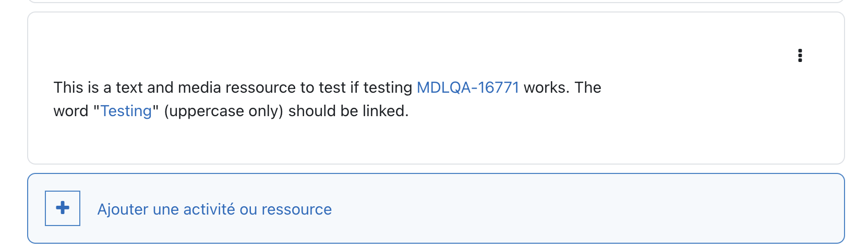Image resolution: width=868 pixels, height=250 pixels.
Task: Open the three-dot actions menu
Action: click(x=800, y=56)
